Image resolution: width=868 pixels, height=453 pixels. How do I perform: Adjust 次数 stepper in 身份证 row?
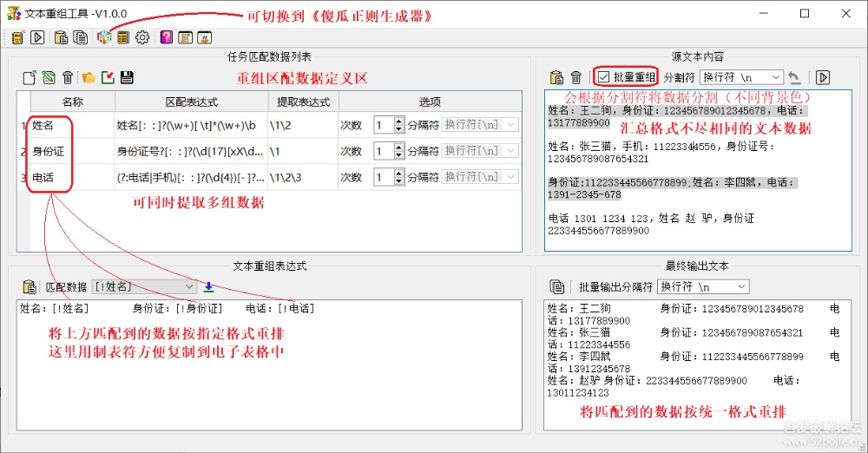(399, 151)
